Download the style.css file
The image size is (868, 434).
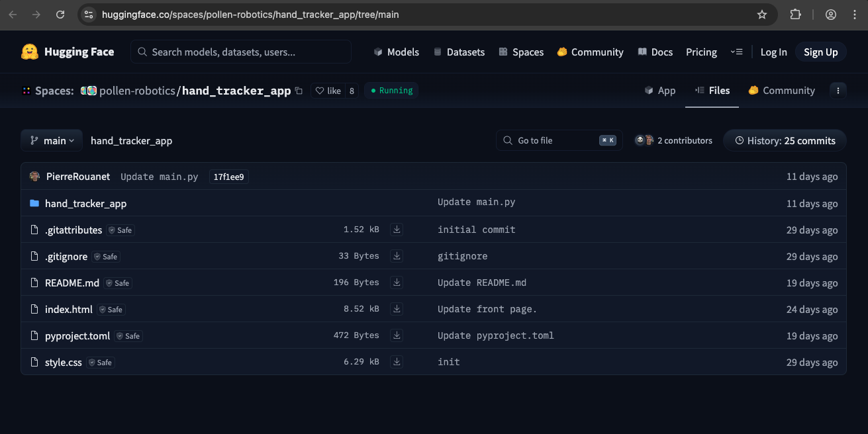pyautogui.click(x=397, y=362)
